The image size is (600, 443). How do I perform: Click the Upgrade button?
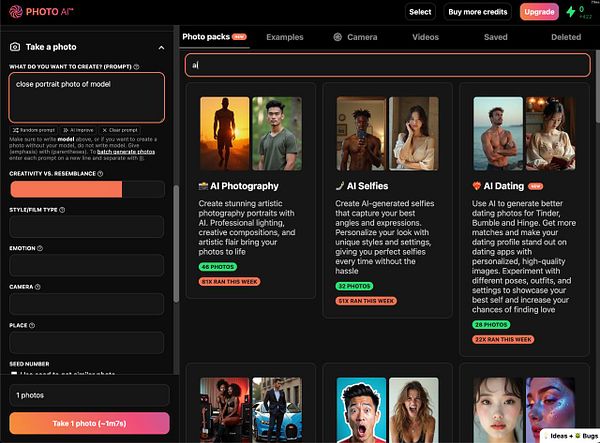coord(539,12)
